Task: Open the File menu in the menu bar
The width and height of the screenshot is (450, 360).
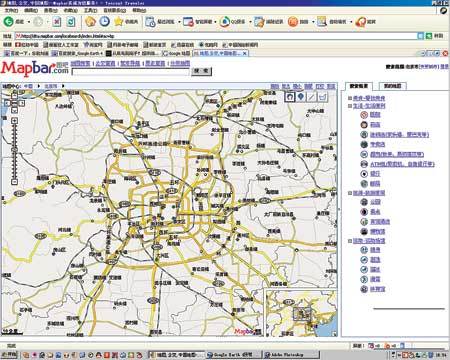Action: [11, 11]
